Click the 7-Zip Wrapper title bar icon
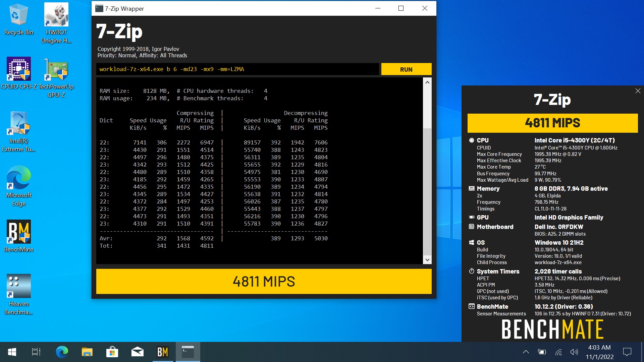Image resolution: width=644 pixels, height=362 pixels. [x=99, y=8]
